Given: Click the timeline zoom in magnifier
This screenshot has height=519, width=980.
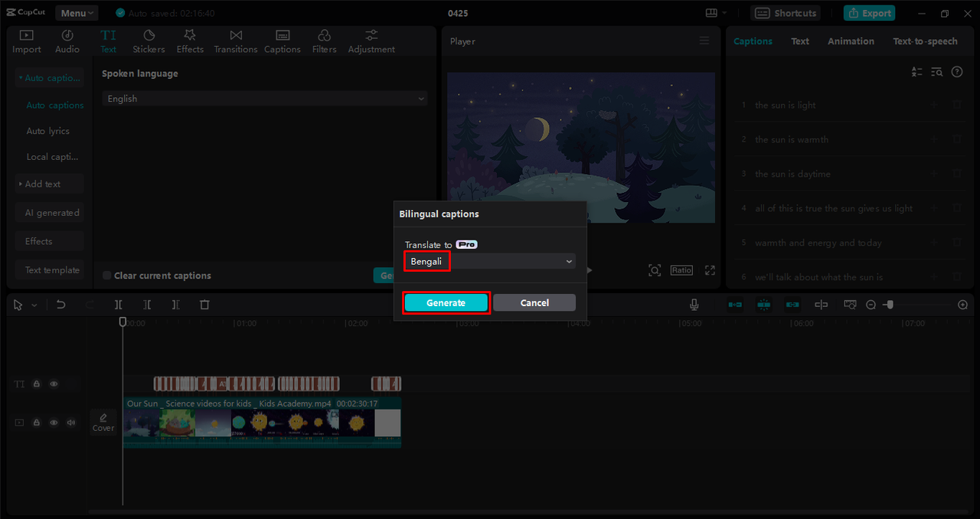Looking at the screenshot, I should 963,305.
